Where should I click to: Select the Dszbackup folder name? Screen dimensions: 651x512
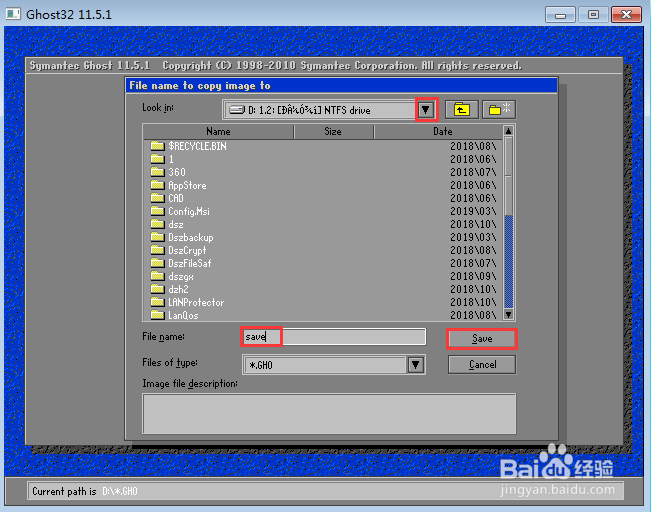[x=191, y=238]
